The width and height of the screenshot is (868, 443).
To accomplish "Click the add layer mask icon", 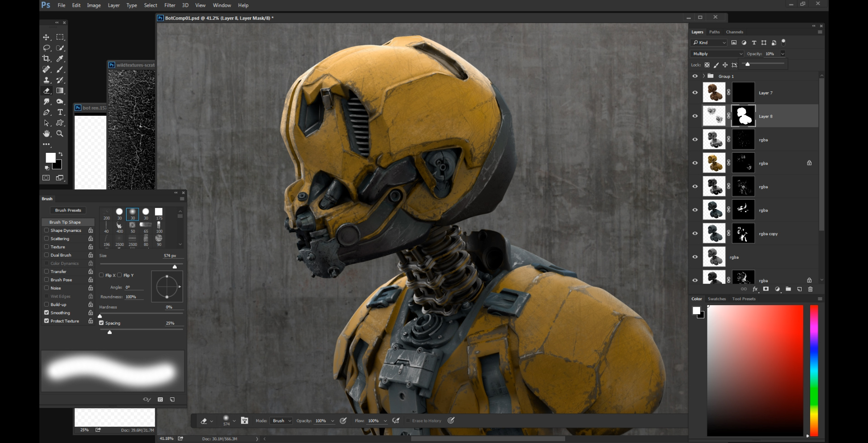I will [x=766, y=289].
